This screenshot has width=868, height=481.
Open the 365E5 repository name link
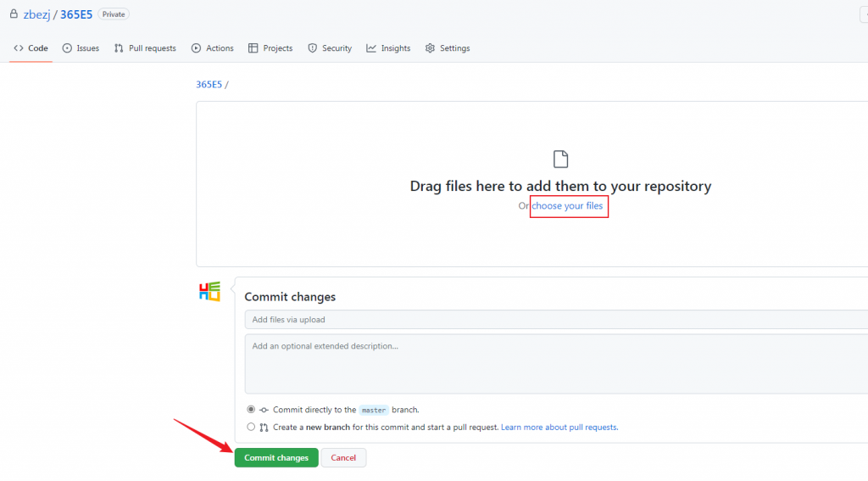76,14
